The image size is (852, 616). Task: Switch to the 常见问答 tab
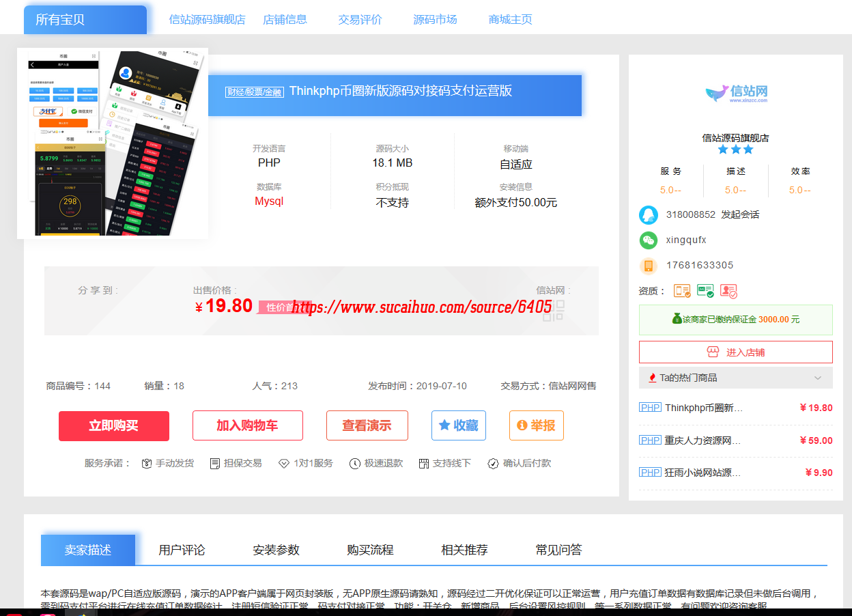pyautogui.click(x=559, y=550)
